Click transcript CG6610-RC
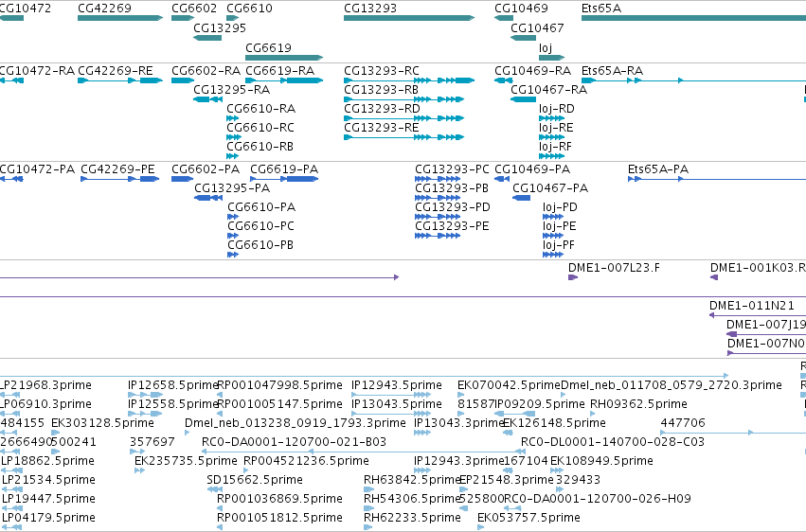Viewport: 806px width, 532px height. click(260, 128)
